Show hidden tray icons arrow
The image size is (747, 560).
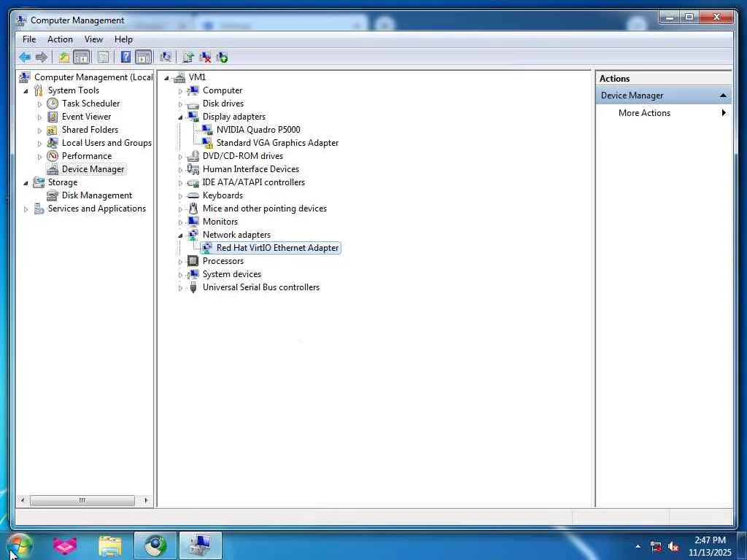point(638,546)
